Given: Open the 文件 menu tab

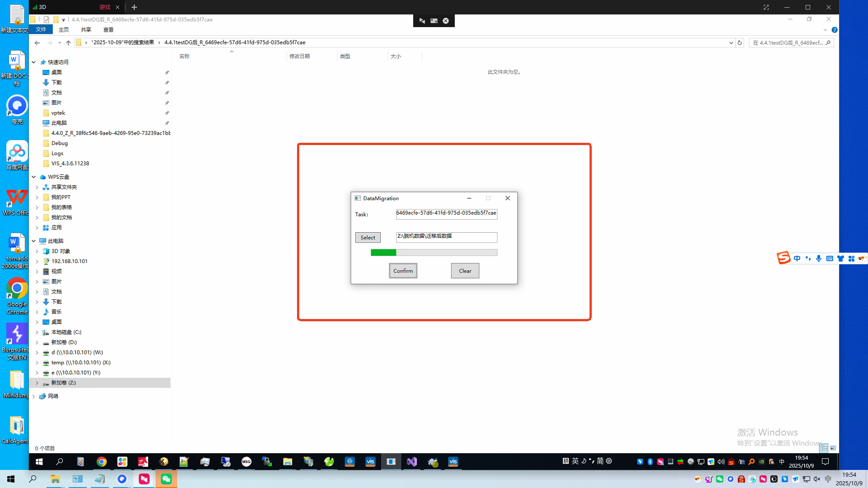Looking at the screenshot, I should click(x=41, y=30).
